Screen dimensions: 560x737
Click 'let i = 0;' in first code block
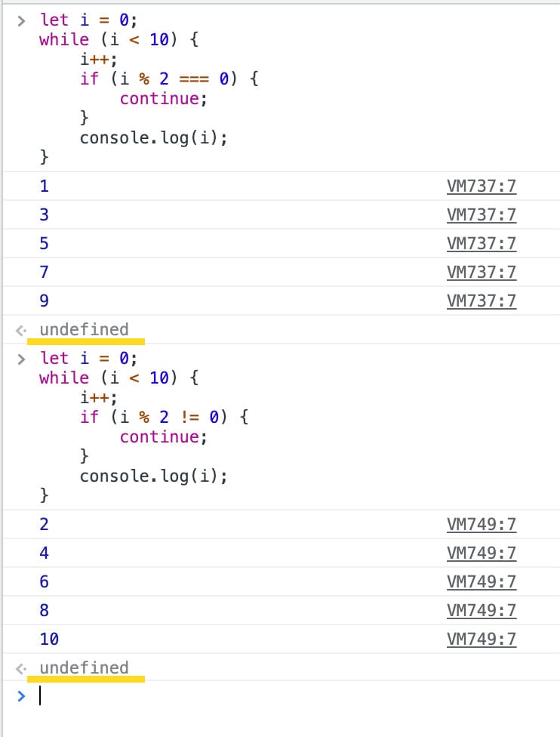coord(88,20)
